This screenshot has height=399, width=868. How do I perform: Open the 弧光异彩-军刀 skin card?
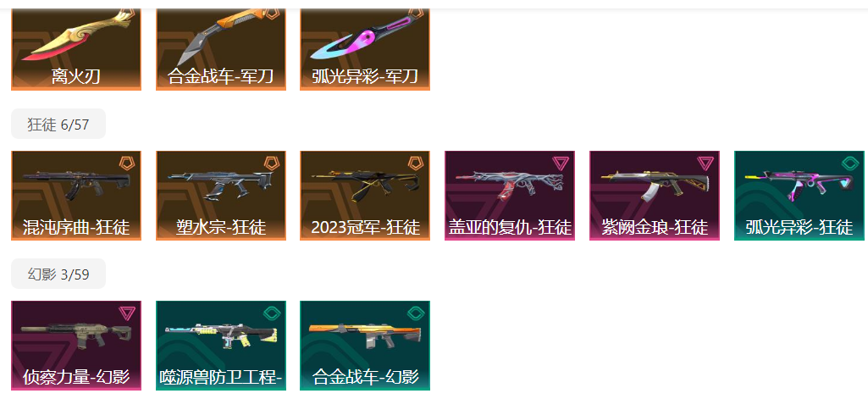click(x=365, y=48)
